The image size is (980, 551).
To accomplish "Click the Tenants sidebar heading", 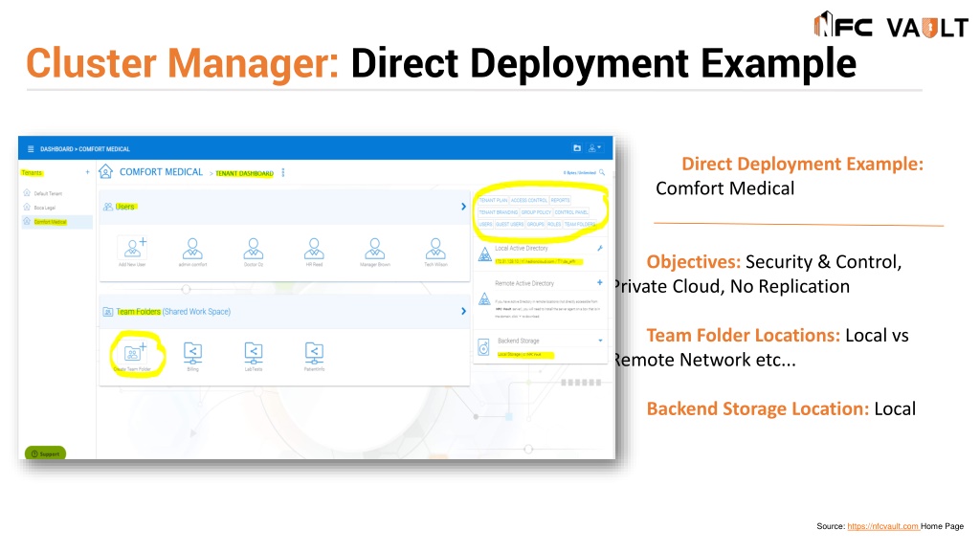I will coord(32,173).
